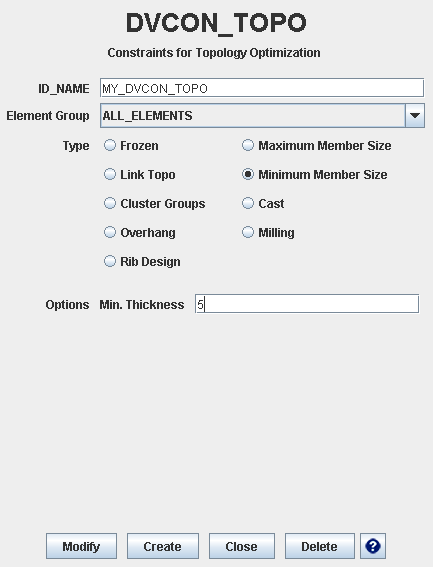Select the Frozen constraint type
This screenshot has height=567, width=433.
pos(110,145)
